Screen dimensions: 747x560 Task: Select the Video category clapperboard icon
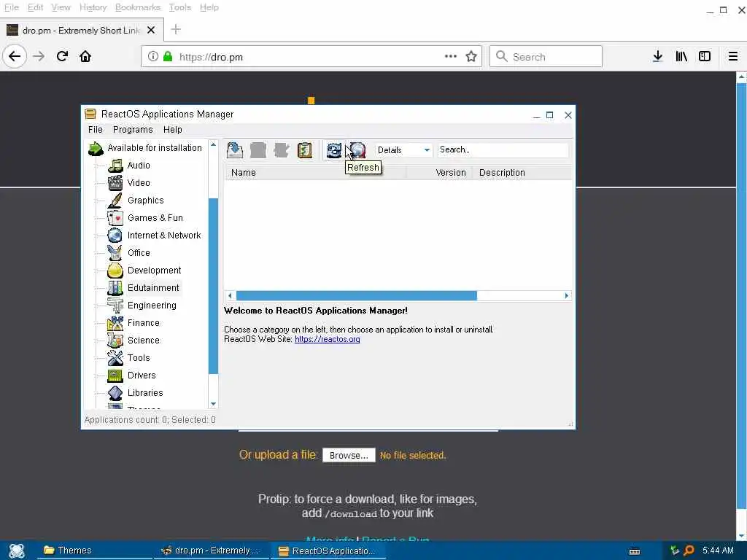click(x=115, y=183)
